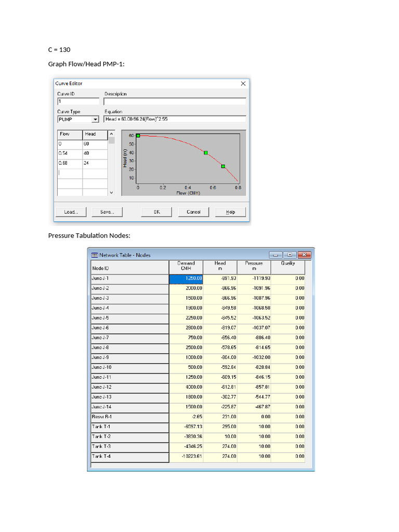Click Cancel in Curve Editor
Image resolution: width=399 pixels, height=532 pixels.
[x=193, y=212]
